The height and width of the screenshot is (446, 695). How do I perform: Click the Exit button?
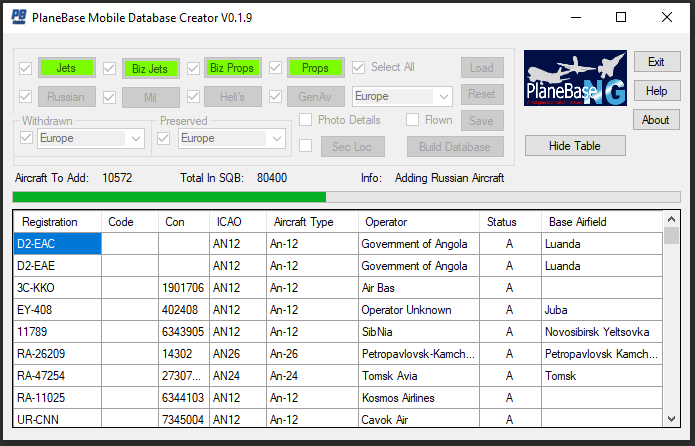point(656,62)
